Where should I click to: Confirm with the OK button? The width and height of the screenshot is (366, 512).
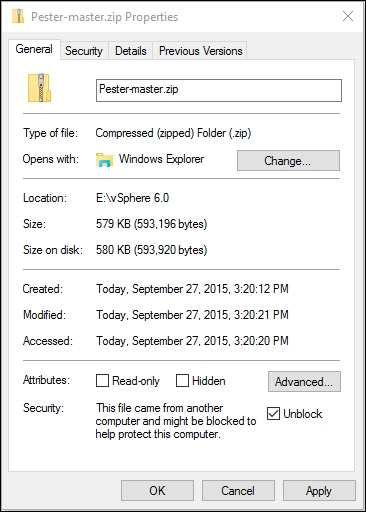[157, 491]
